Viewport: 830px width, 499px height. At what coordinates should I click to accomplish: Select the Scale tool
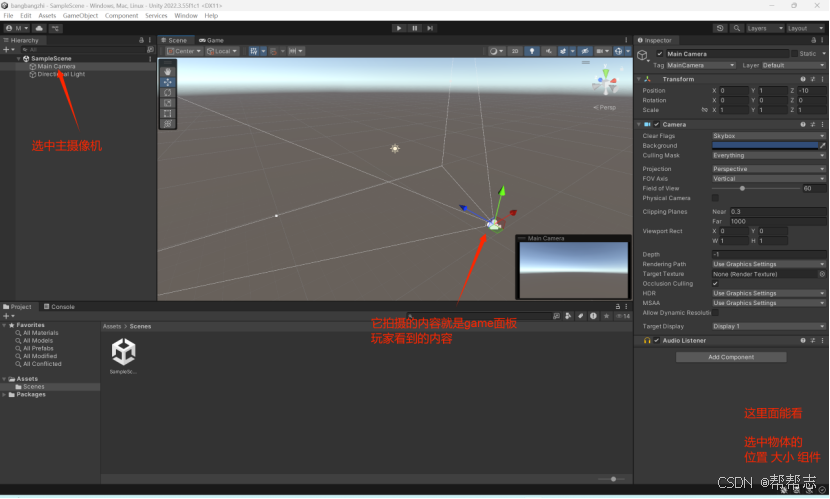[x=168, y=103]
